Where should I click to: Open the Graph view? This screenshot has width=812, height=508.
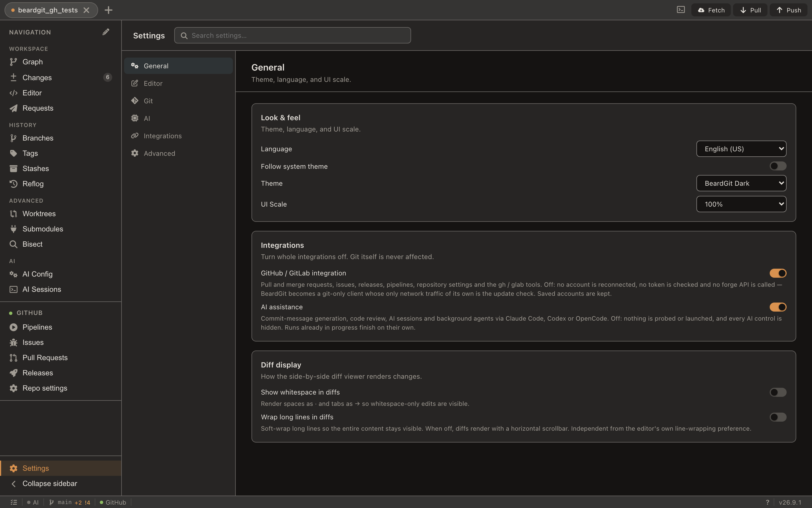click(x=61, y=62)
